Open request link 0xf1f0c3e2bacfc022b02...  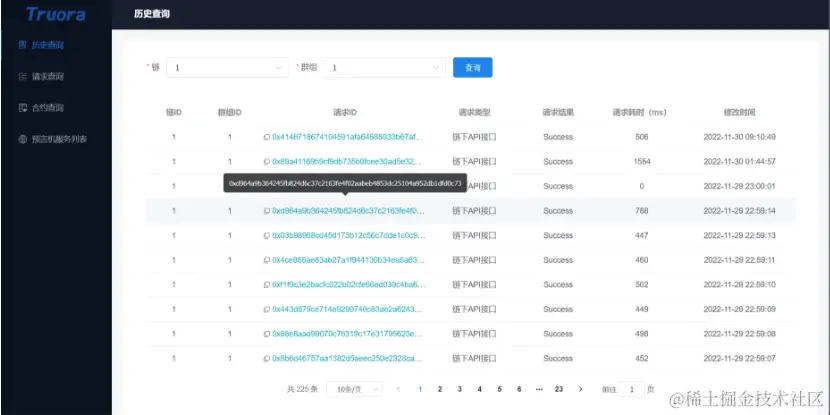click(348, 285)
